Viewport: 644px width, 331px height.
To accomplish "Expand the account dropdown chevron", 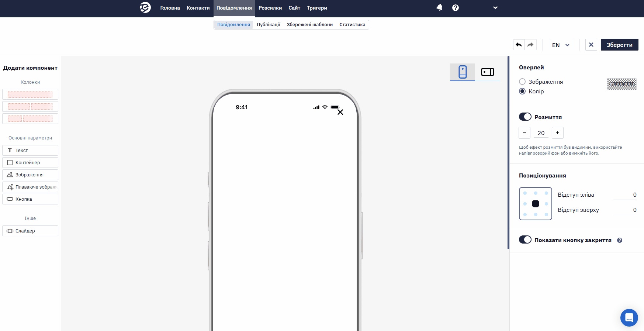I will tap(495, 8).
